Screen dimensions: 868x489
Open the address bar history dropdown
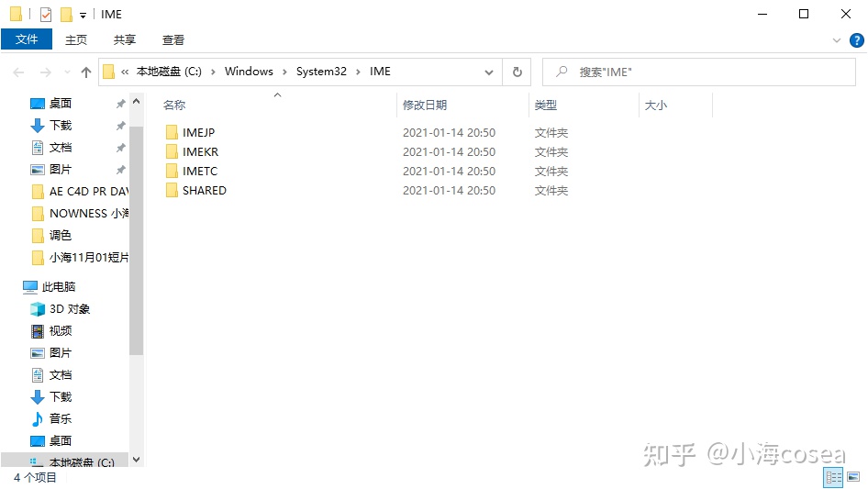point(489,72)
